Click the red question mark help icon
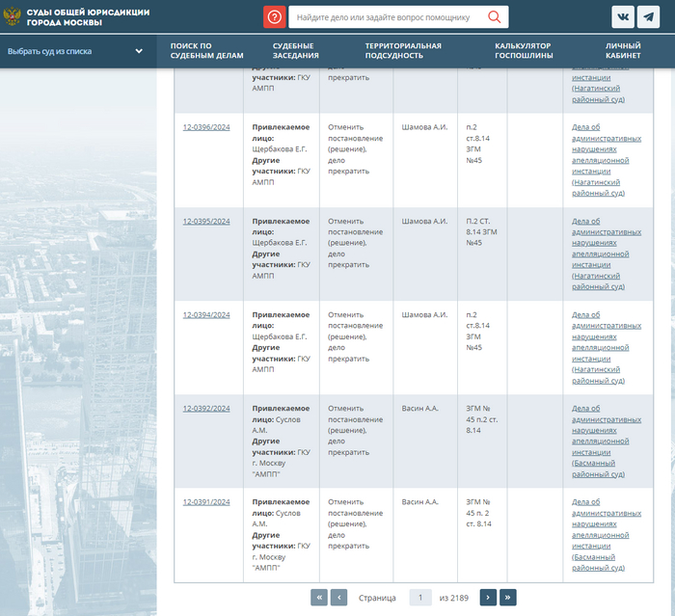The width and height of the screenshot is (675, 616). point(274,17)
